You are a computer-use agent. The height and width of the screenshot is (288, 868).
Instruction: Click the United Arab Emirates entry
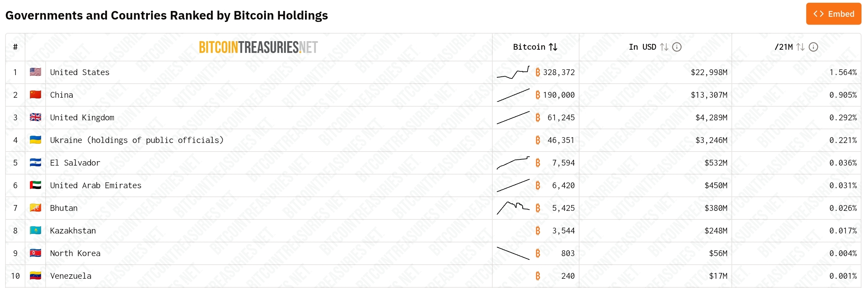95,185
